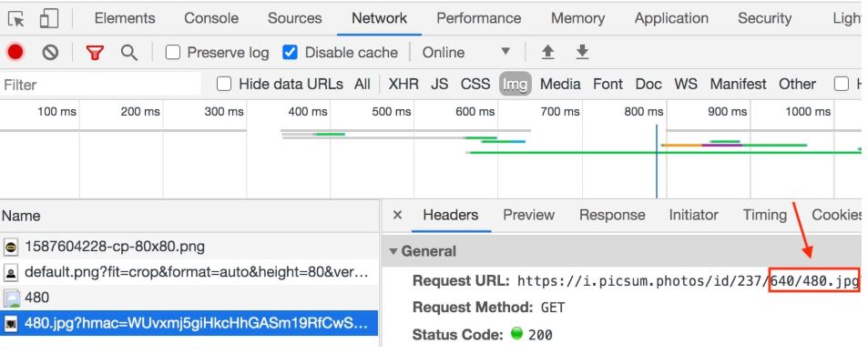Click the Filter text input field
Image resolution: width=868 pixels, height=364 pixels.
(x=101, y=85)
